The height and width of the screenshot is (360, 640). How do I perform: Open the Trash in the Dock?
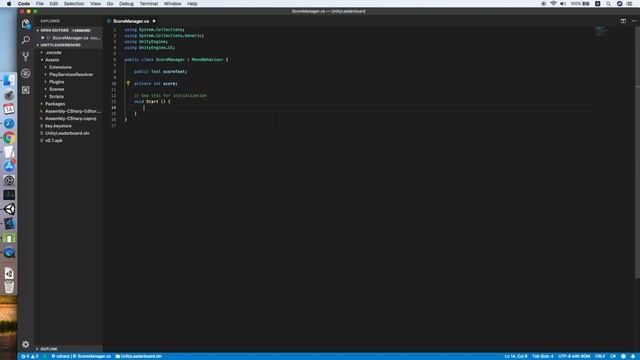coord(9,287)
